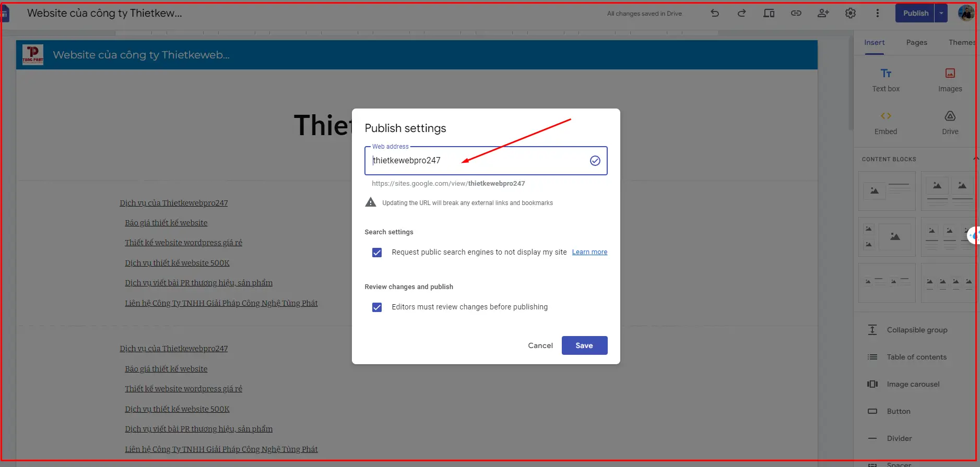Switch to Insert tab
Image resolution: width=980 pixels, height=467 pixels.
pos(874,42)
